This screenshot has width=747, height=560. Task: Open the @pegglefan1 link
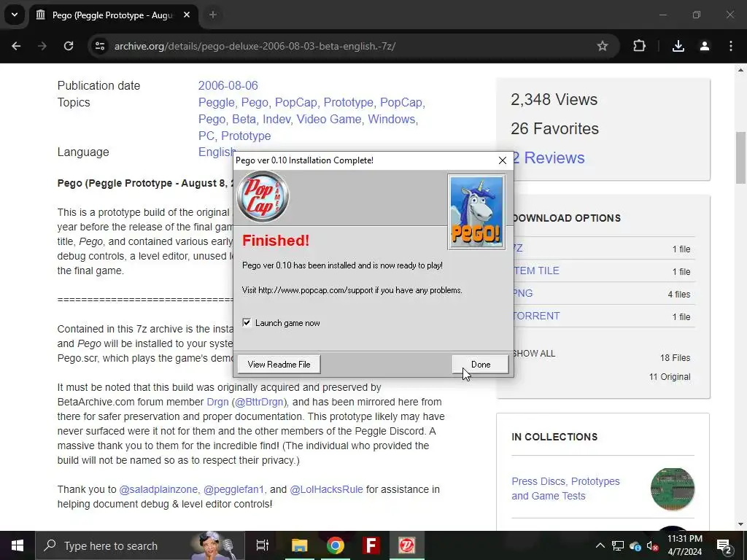(x=233, y=489)
